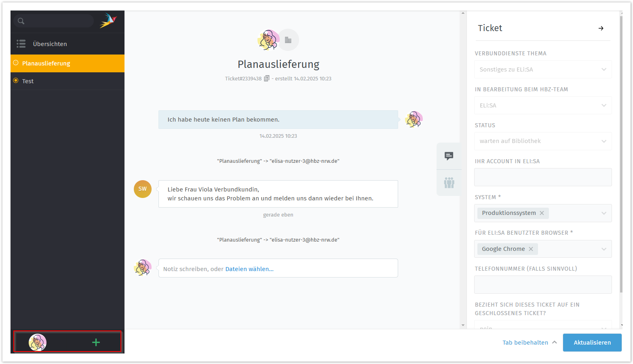Click the arrow icon beside the Ticket heading
Screen dimensions: 633x364
pos(601,28)
